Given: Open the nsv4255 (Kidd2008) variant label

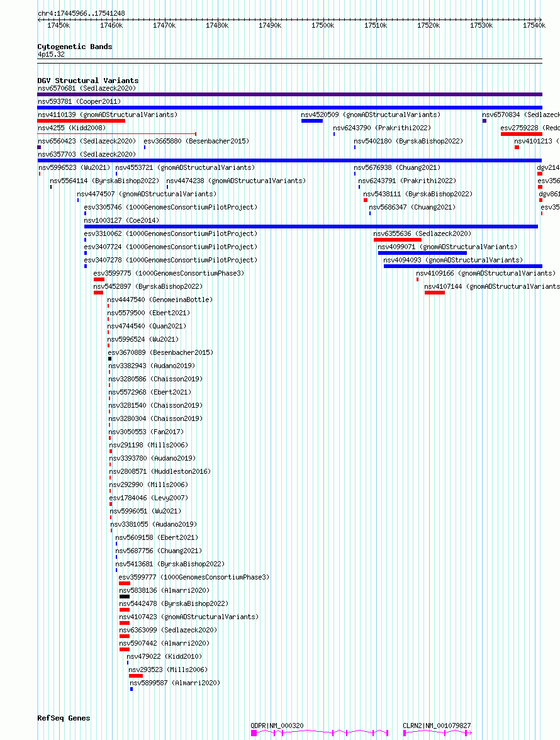Looking at the screenshot, I should pos(72,128).
